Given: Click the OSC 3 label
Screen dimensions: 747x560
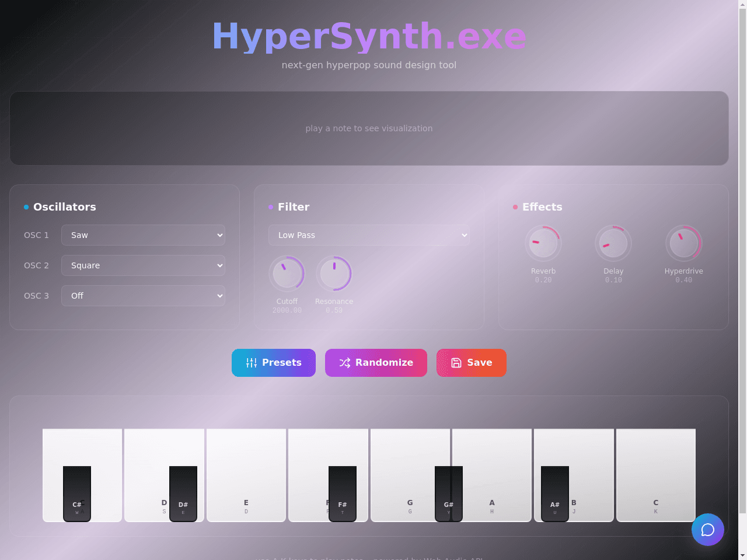Looking at the screenshot, I should (x=36, y=296).
